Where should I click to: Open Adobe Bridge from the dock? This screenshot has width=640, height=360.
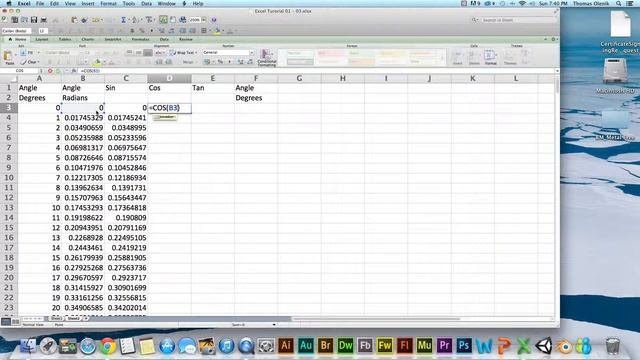(325, 346)
